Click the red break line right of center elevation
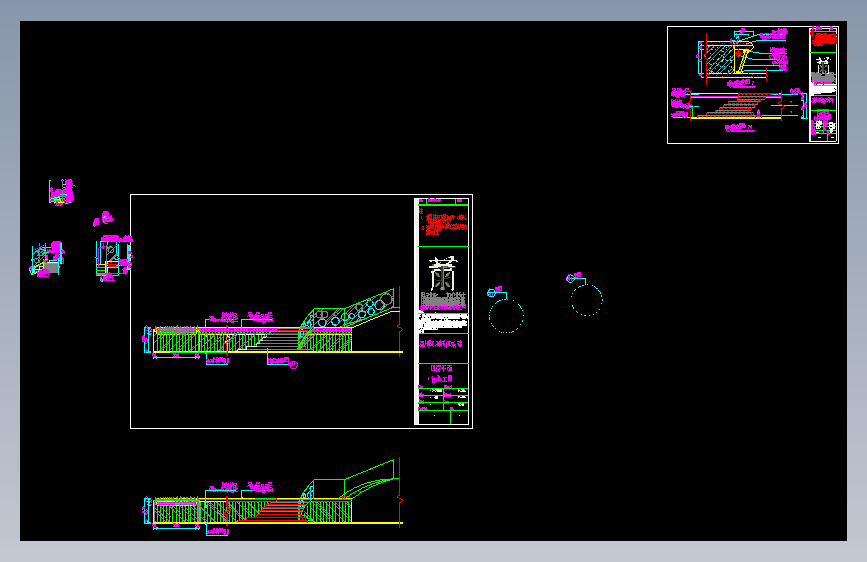This screenshot has height=562, width=867. point(399,319)
